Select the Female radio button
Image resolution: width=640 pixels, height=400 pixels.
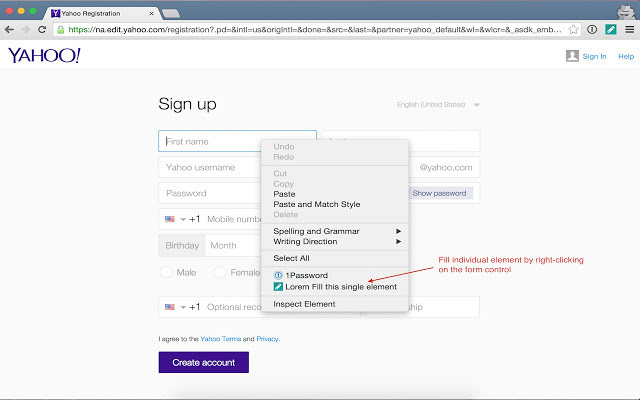pos(220,272)
